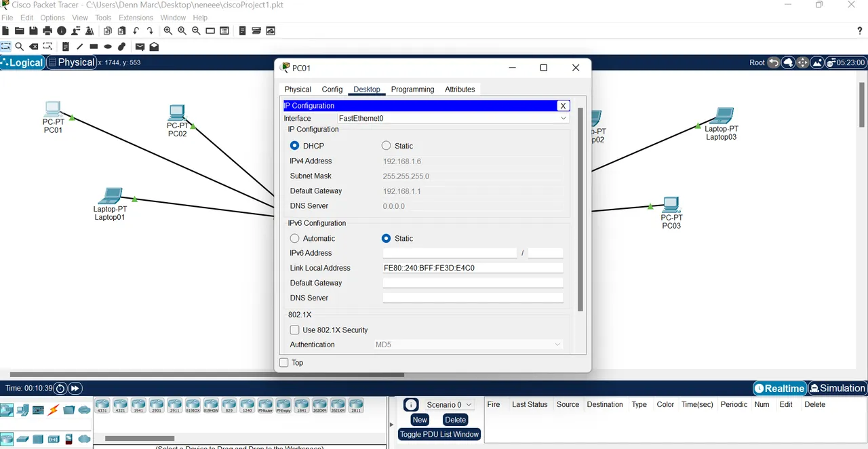Open the Attributes tab
868x449 pixels.
tap(460, 90)
